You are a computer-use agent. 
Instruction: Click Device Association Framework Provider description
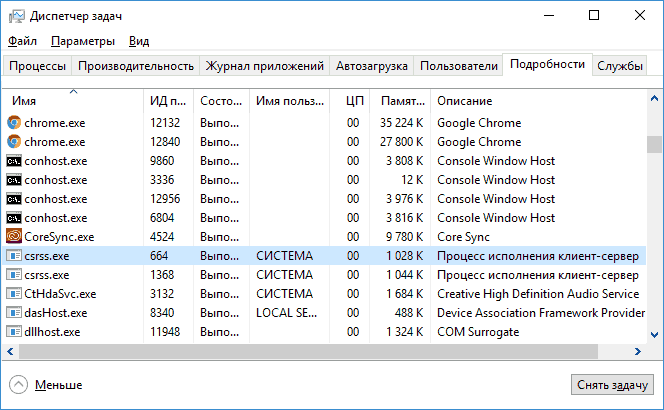pyautogui.click(x=541, y=313)
